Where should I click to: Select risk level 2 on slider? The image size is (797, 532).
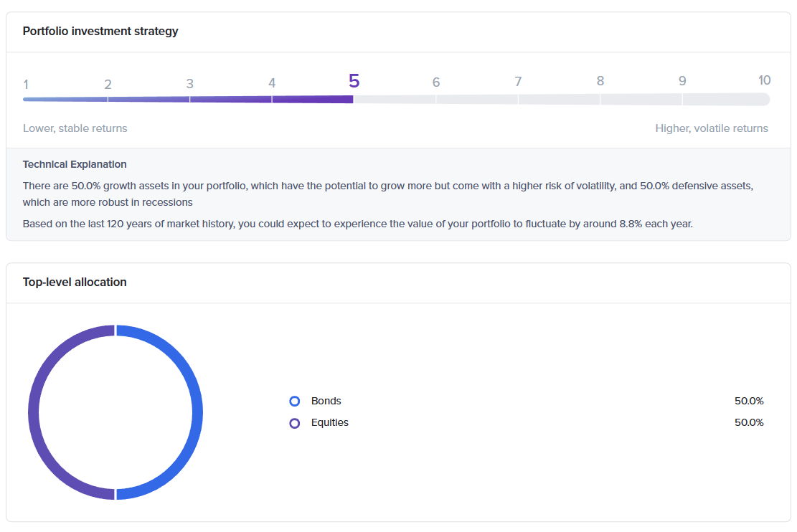click(x=108, y=85)
